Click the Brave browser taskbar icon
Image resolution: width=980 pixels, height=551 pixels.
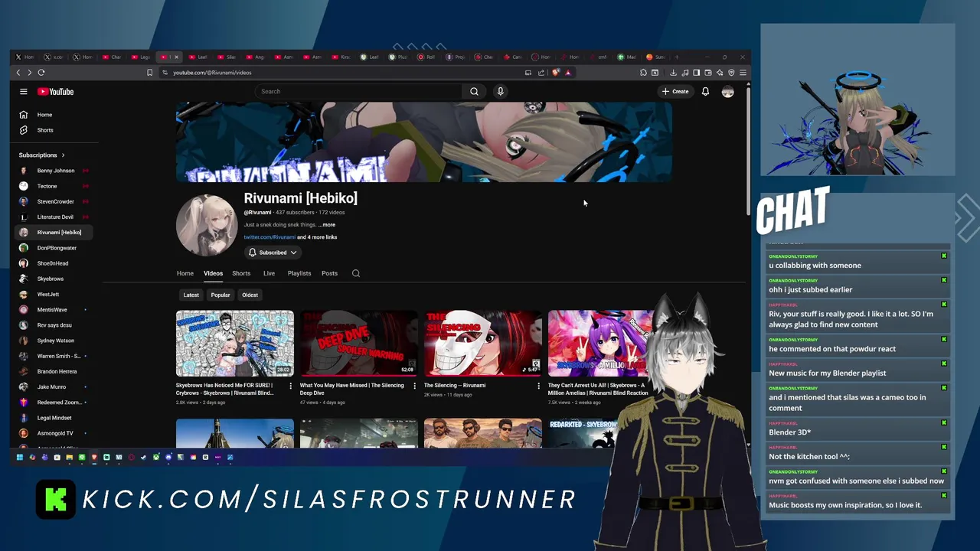pos(94,458)
